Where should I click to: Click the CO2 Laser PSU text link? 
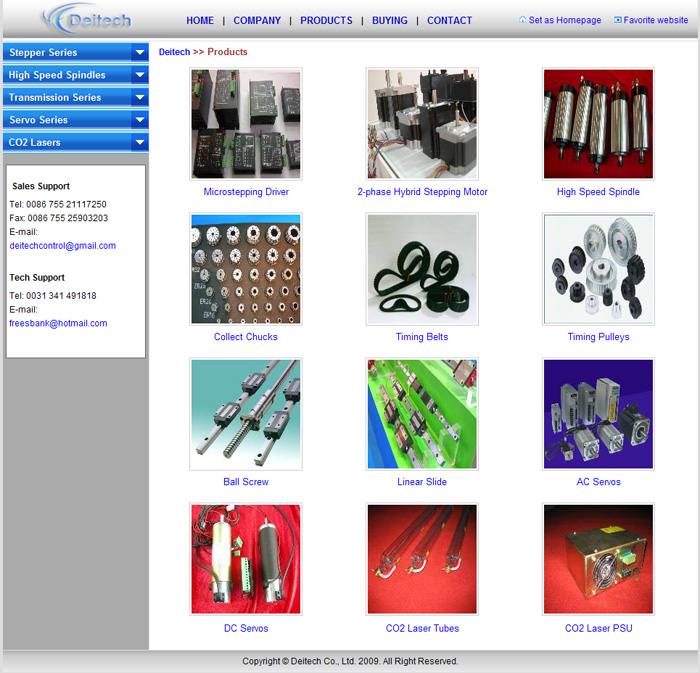[599, 628]
